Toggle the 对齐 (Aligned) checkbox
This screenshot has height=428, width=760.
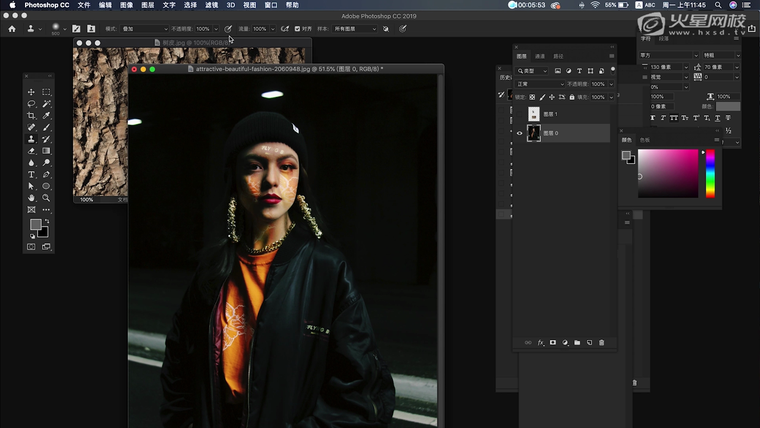pyautogui.click(x=297, y=29)
